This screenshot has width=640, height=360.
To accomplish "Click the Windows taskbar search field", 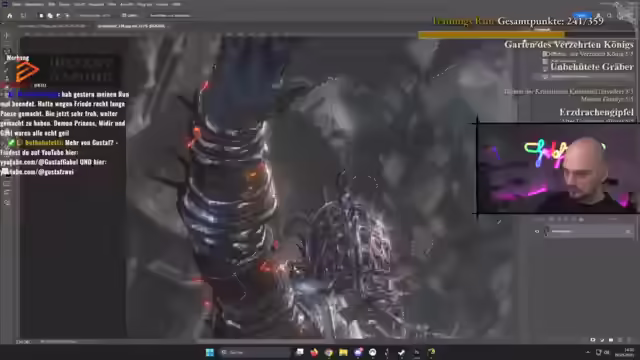I will pos(255,352).
